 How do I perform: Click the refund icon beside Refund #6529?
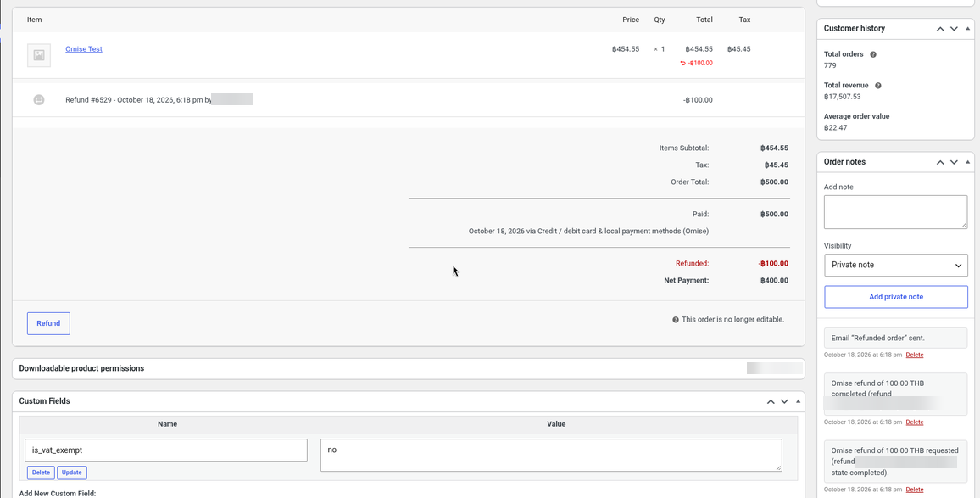(x=39, y=99)
